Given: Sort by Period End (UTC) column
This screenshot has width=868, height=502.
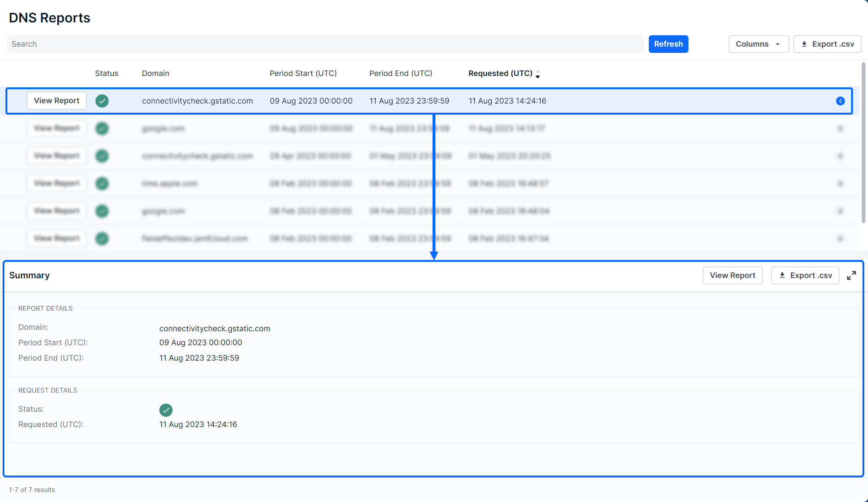Looking at the screenshot, I should (x=401, y=73).
